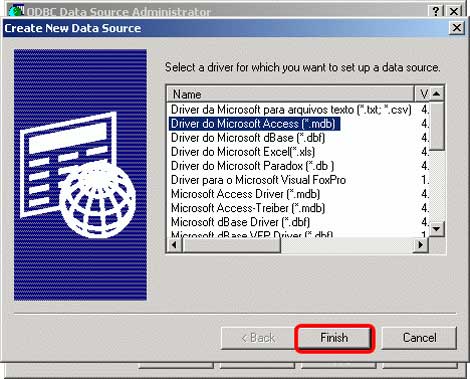The width and height of the screenshot is (470, 379).
Task: Click the driver list scroll down arrow
Action: pos(437,229)
